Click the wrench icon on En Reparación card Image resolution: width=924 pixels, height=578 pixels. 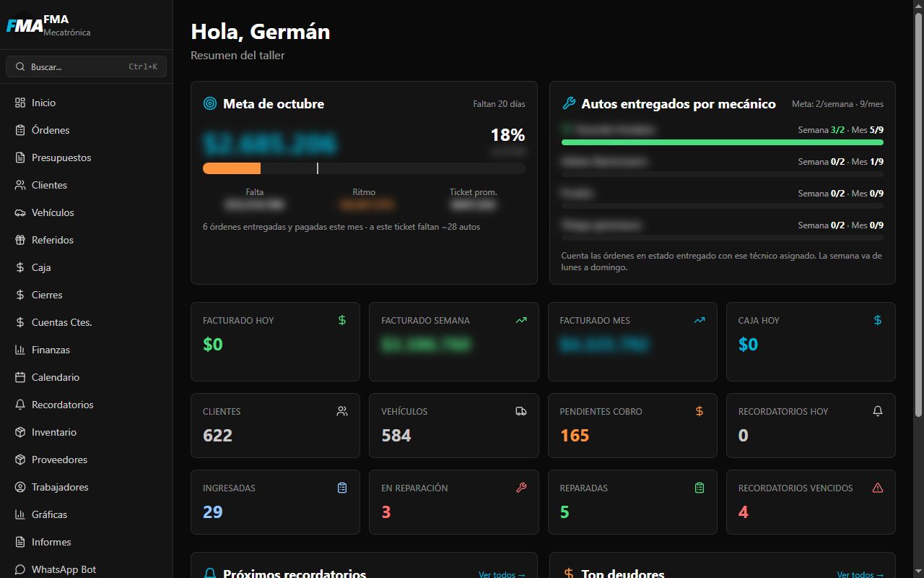(521, 488)
